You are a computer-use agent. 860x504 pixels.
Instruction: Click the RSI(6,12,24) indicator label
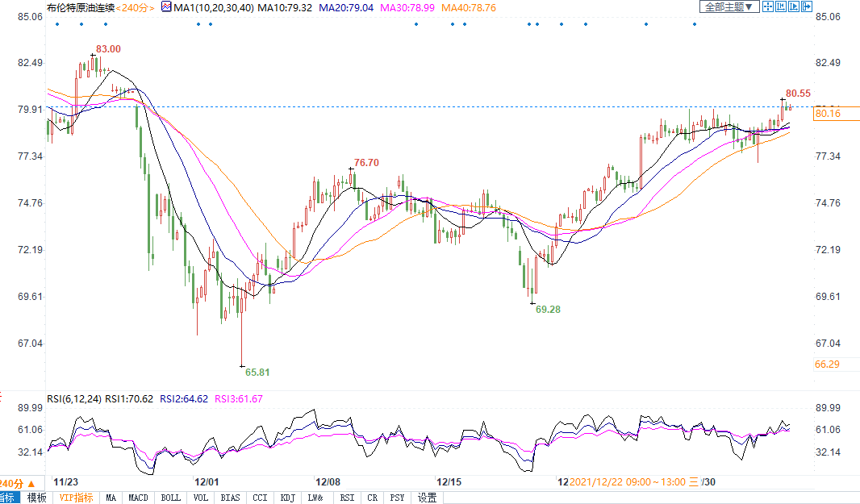[72, 398]
